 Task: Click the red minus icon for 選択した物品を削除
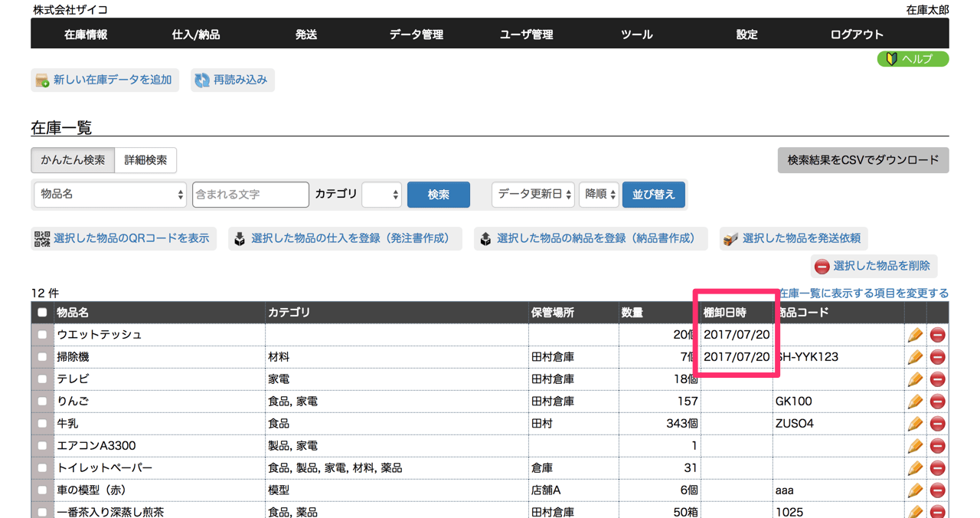coord(822,267)
